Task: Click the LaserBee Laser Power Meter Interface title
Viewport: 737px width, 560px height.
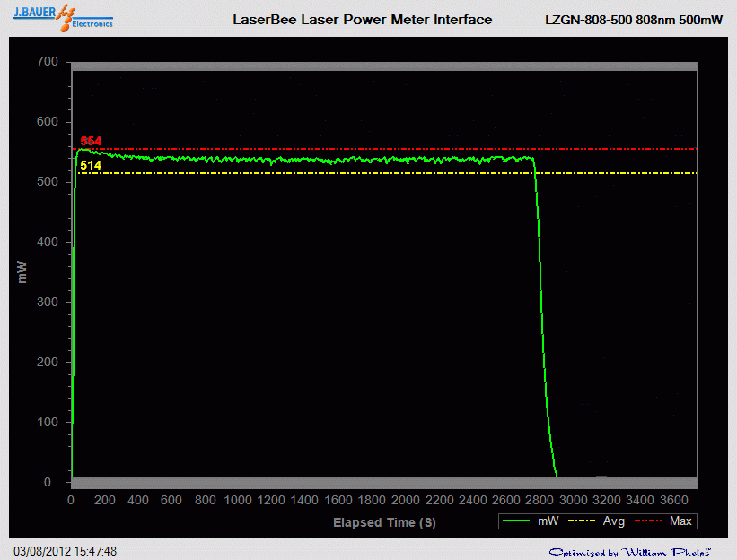Action: 362,19
